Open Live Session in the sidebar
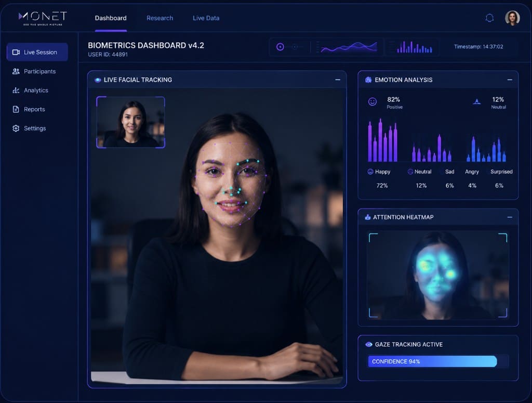 pyautogui.click(x=37, y=53)
